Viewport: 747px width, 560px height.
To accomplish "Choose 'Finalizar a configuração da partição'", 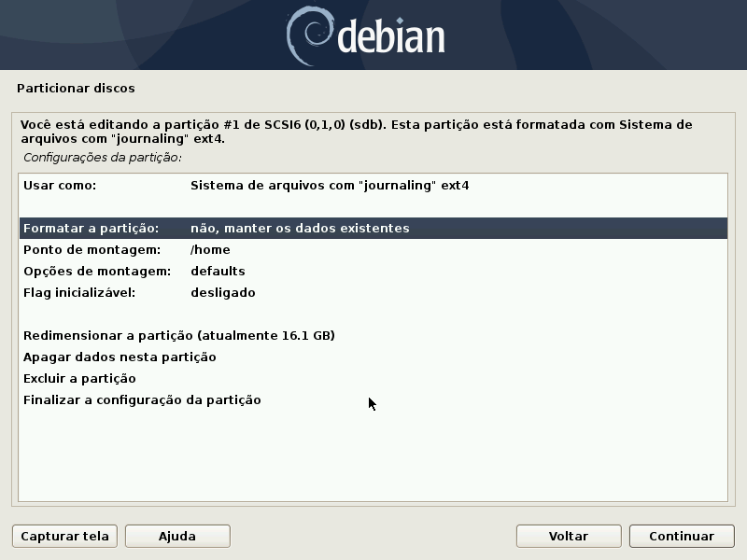I will point(373,399).
